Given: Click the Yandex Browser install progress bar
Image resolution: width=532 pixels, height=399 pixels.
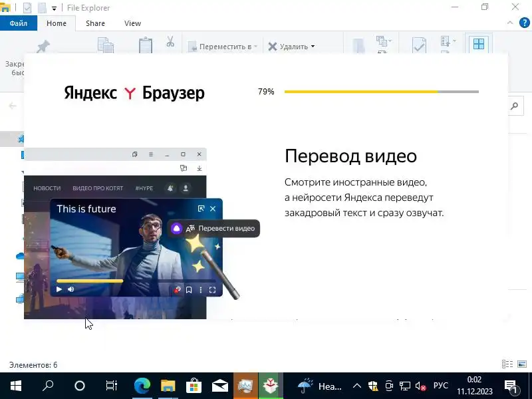Looking at the screenshot, I should coord(381,92).
